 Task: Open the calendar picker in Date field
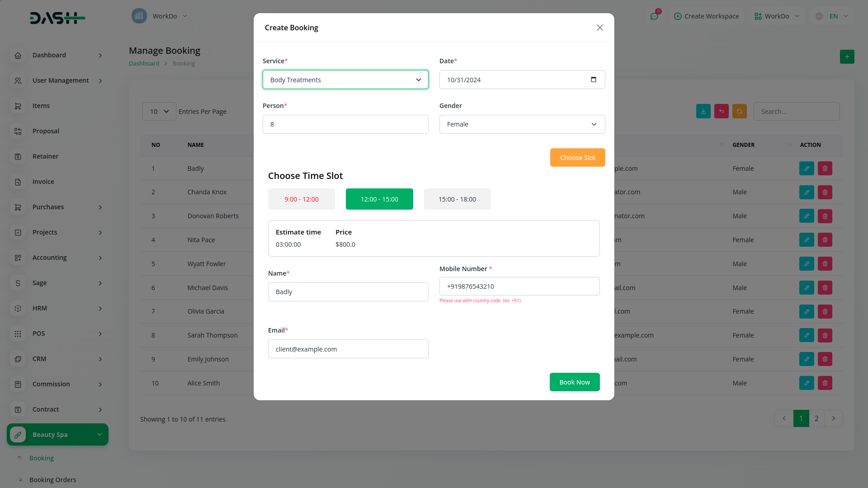pos(593,80)
